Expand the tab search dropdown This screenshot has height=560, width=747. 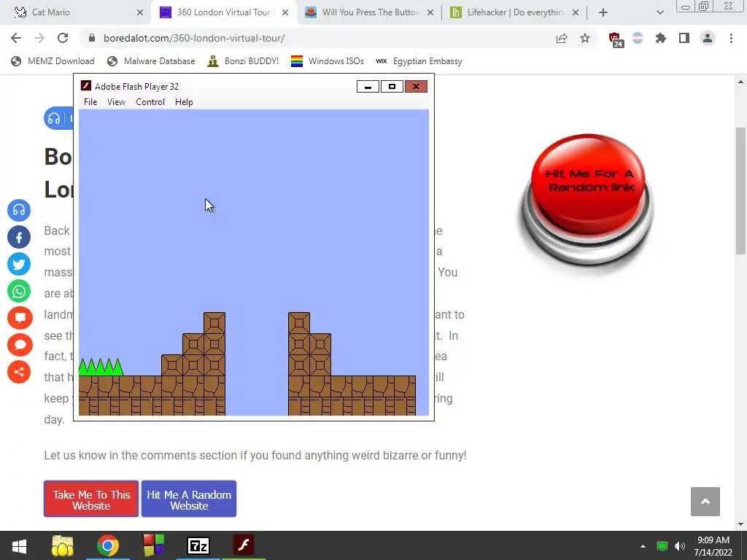[x=659, y=12]
